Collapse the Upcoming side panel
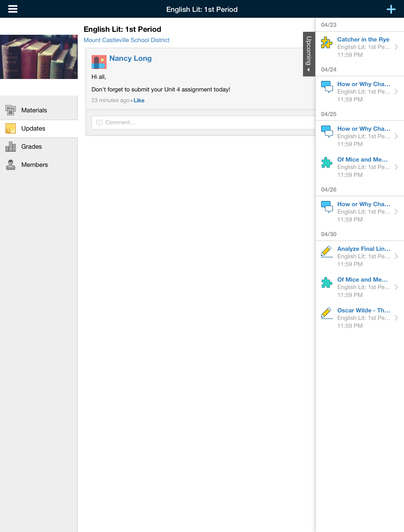The width and height of the screenshot is (404, 532). [309, 54]
